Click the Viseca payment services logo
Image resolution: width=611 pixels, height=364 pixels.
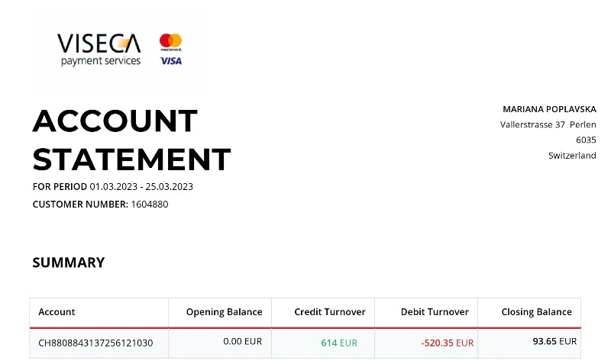99,50
